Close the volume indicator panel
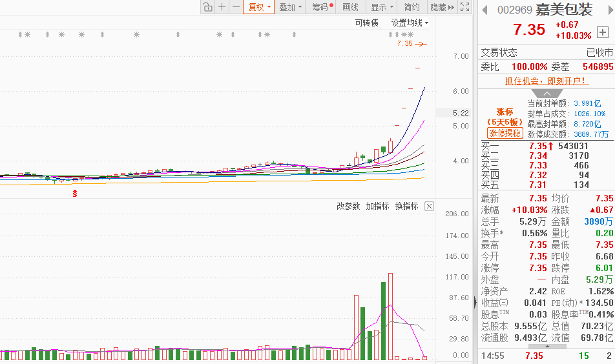This screenshot has height=364, width=615. [430, 207]
